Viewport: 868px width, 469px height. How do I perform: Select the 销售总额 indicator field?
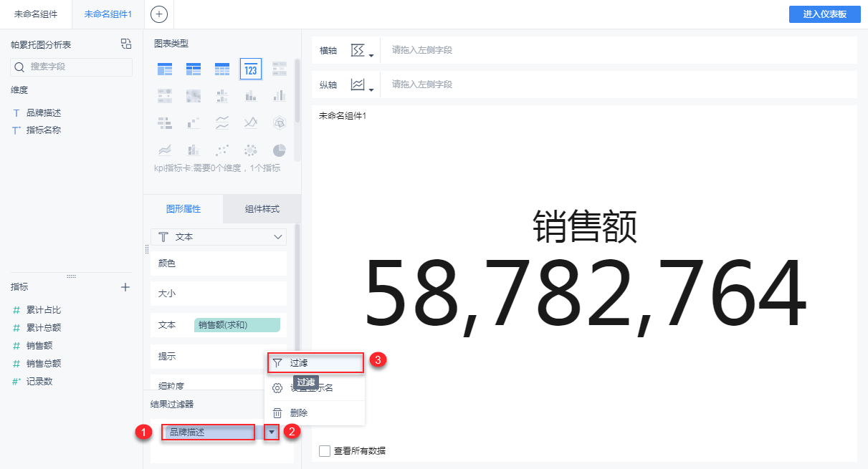point(44,364)
